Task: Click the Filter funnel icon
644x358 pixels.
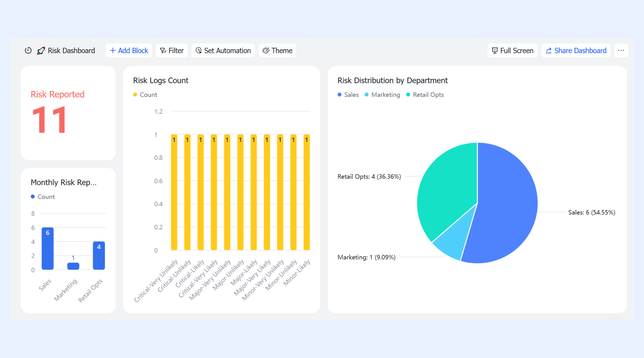Action: point(163,51)
